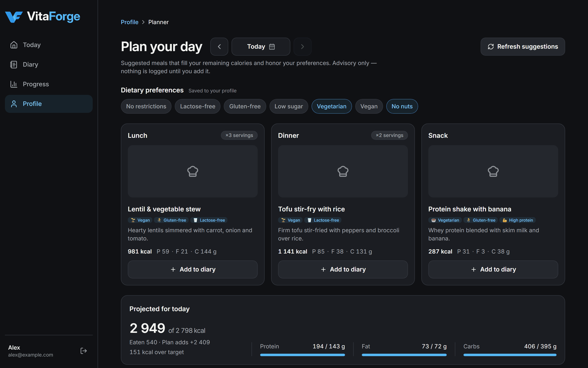Enable the Vegan preference chip

(x=369, y=106)
